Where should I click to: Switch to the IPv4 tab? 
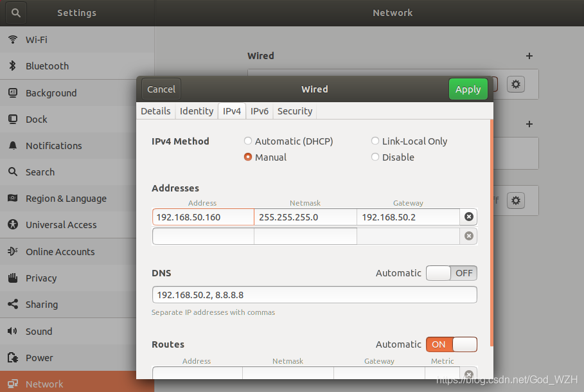click(232, 111)
